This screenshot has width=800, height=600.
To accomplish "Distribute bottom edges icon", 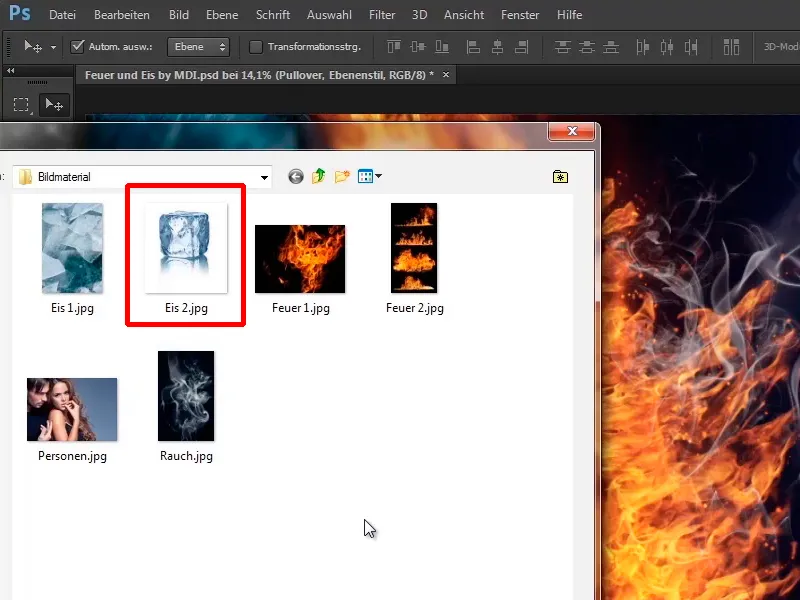I will (611, 47).
